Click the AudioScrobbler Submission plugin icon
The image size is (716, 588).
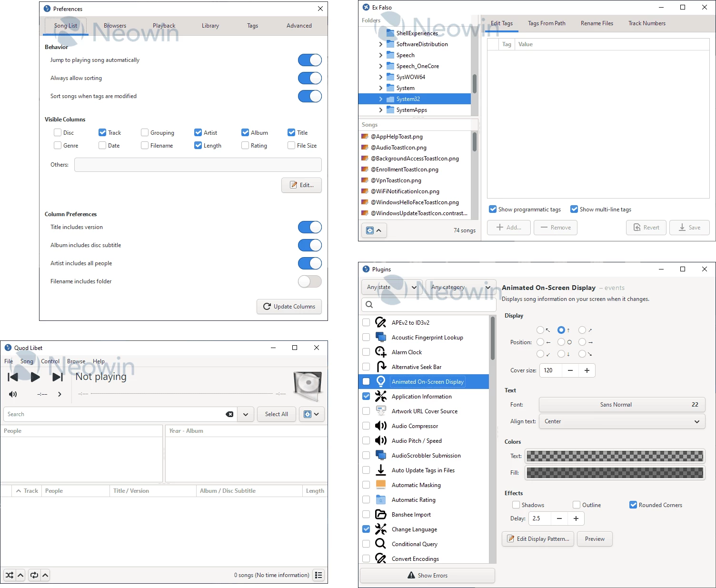(x=380, y=455)
